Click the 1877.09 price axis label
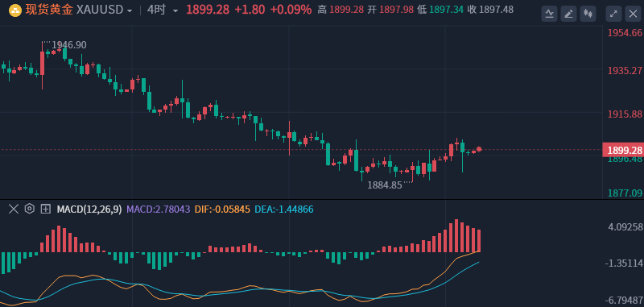 (625, 193)
